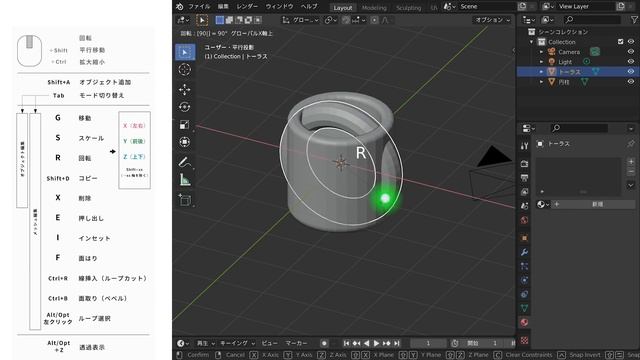Expand the Camera item in outliner

click(x=542, y=52)
